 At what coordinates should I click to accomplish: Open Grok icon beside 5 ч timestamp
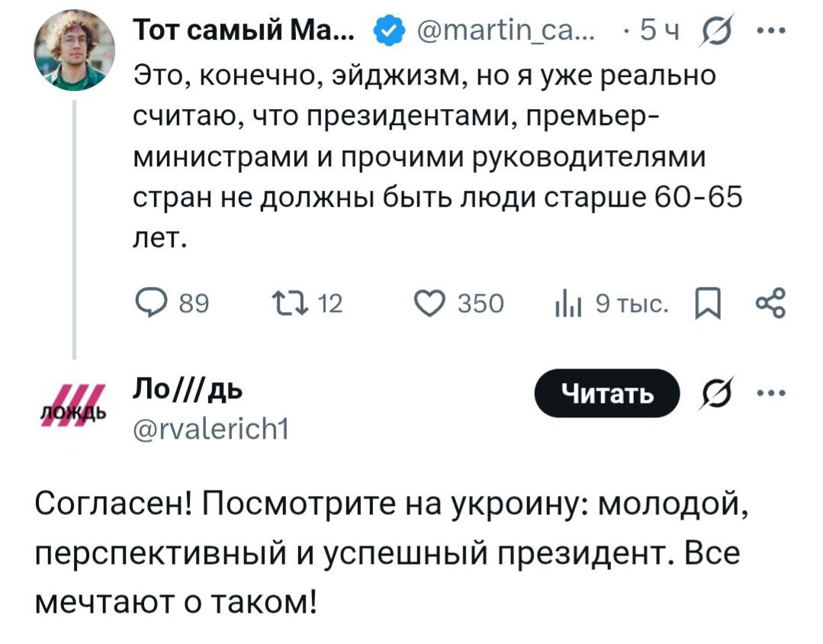(718, 33)
